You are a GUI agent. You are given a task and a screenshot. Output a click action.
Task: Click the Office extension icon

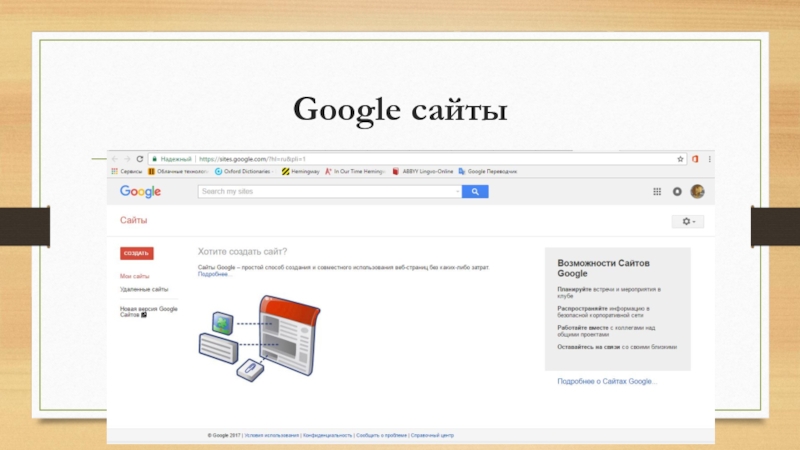tap(695, 159)
